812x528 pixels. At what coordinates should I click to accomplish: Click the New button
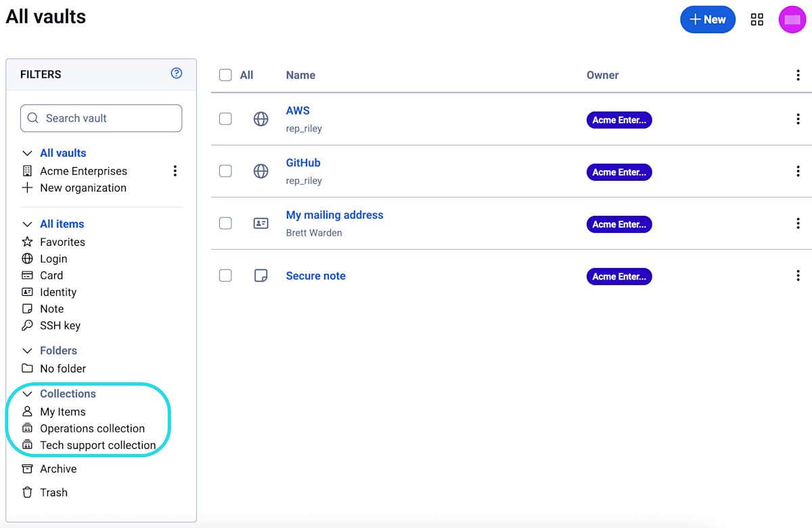pyautogui.click(x=707, y=20)
